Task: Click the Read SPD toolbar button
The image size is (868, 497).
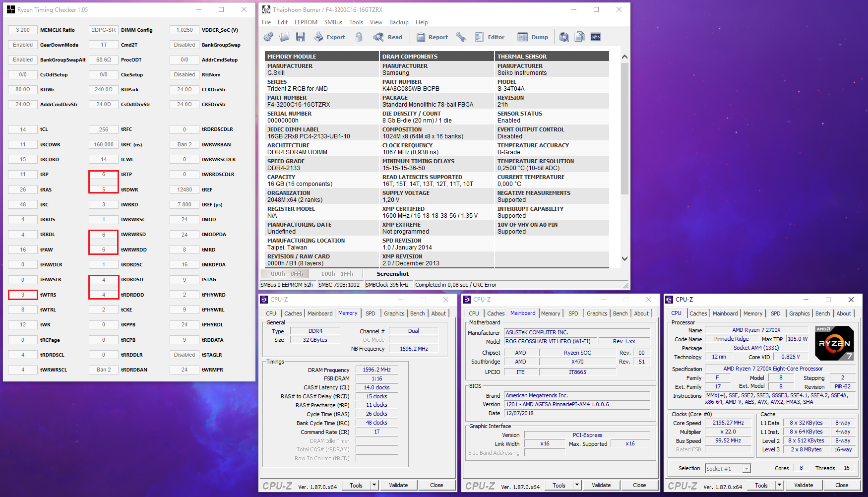Action: click(x=388, y=37)
